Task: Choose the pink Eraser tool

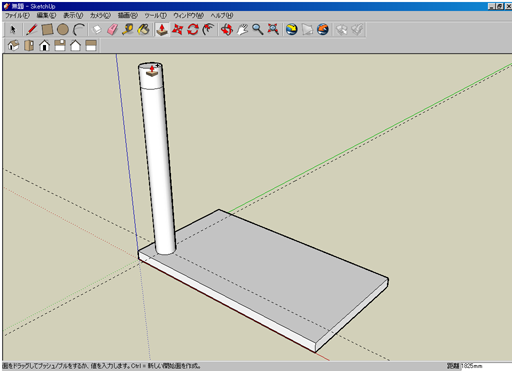Action: click(112, 30)
